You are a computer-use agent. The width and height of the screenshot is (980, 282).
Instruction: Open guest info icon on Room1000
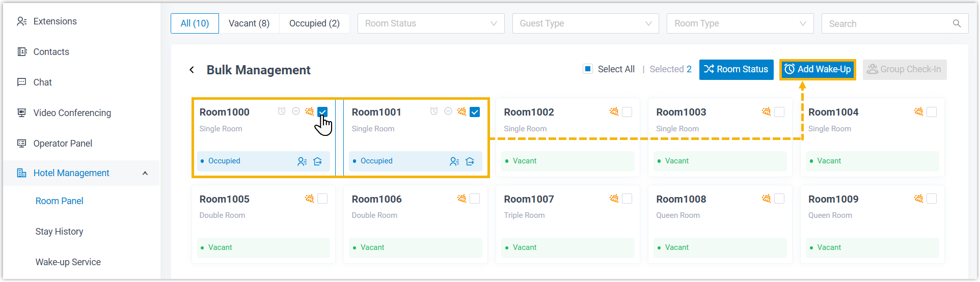302,161
